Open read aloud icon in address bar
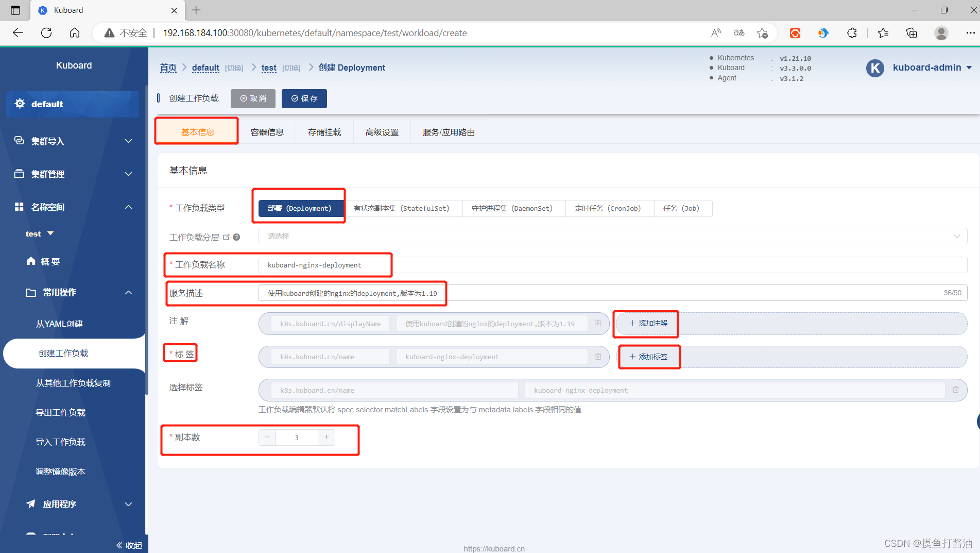This screenshot has height=553, width=980. click(x=716, y=33)
